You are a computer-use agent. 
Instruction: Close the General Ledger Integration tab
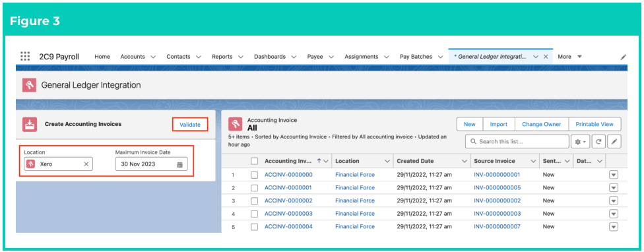click(x=546, y=57)
